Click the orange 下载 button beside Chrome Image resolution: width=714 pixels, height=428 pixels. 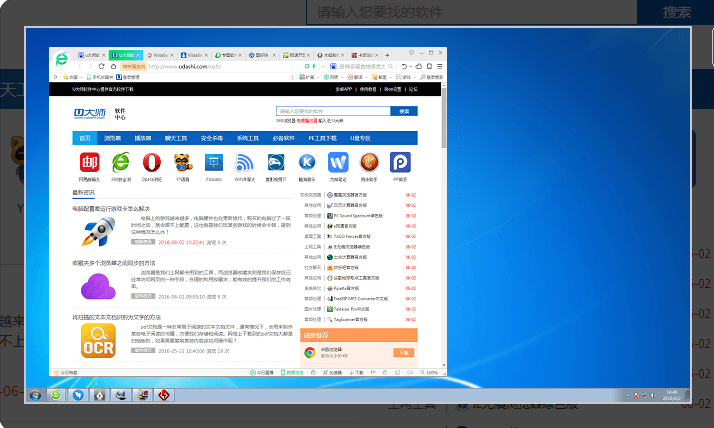pyautogui.click(x=403, y=353)
